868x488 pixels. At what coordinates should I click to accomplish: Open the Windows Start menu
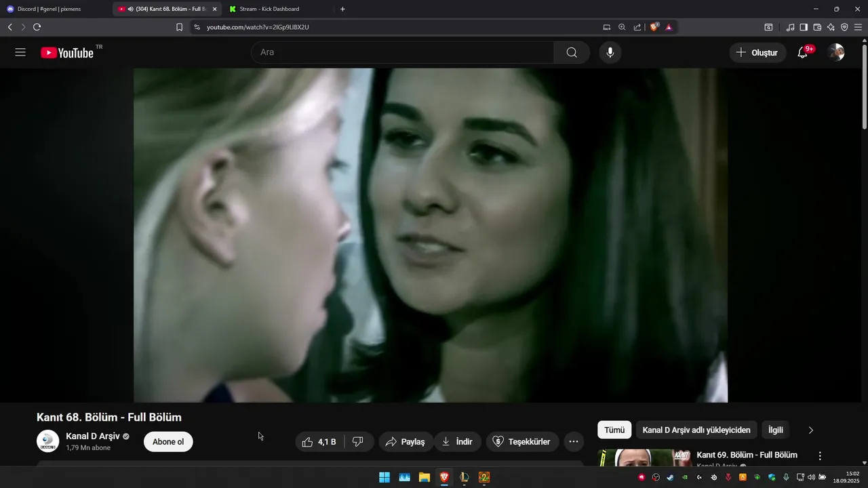tap(384, 477)
